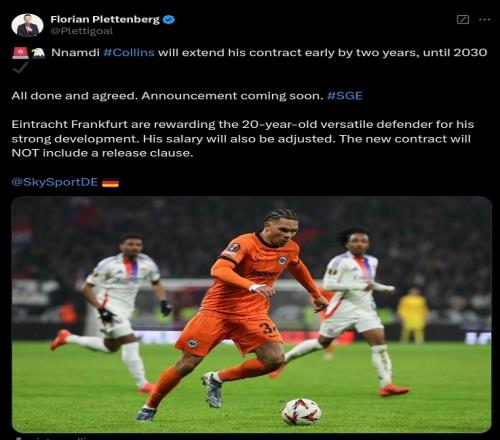Click the paragraph starting 'Eintracht Frankfurt are rewarding'
Image resolution: width=500 pixels, height=440 pixels.
click(x=243, y=139)
